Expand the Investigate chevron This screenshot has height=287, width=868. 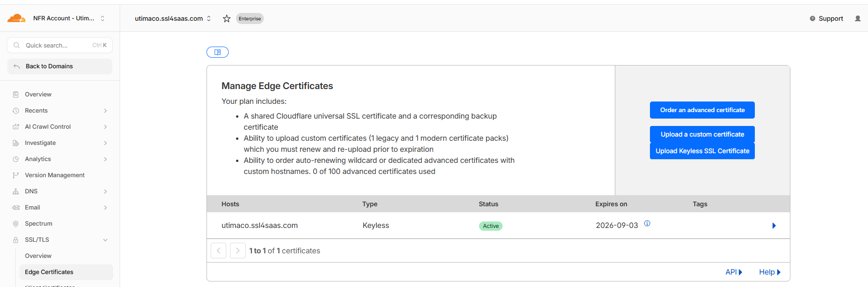tap(105, 143)
